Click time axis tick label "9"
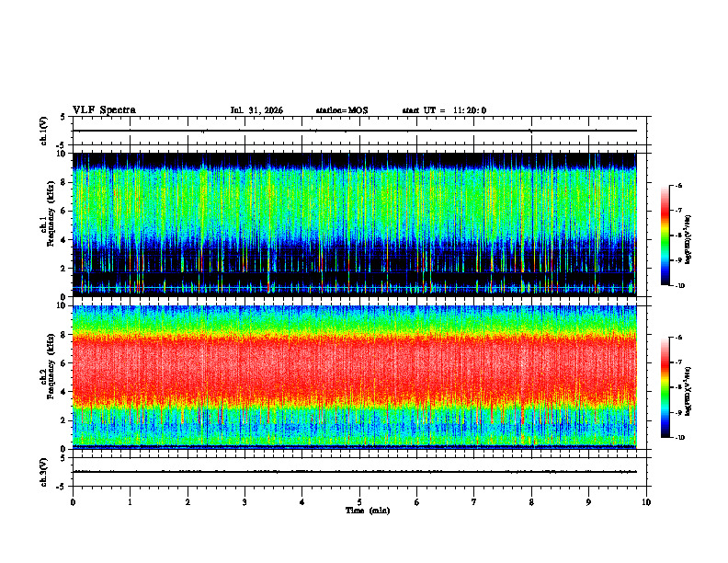The width and height of the screenshot is (728, 563). coord(588,502)
